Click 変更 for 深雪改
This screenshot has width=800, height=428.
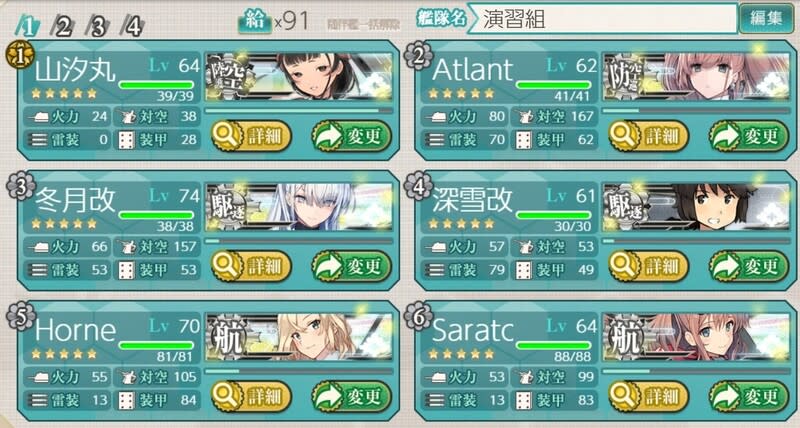pos(749,266)
